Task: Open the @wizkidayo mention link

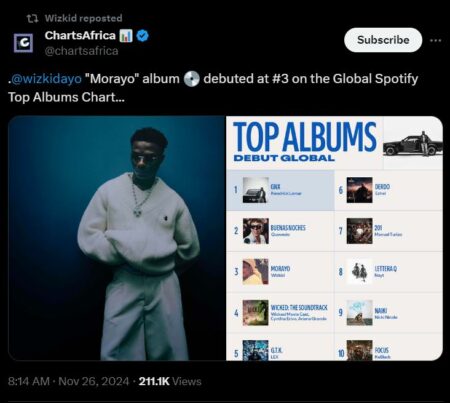Action: tap(46, 79)
